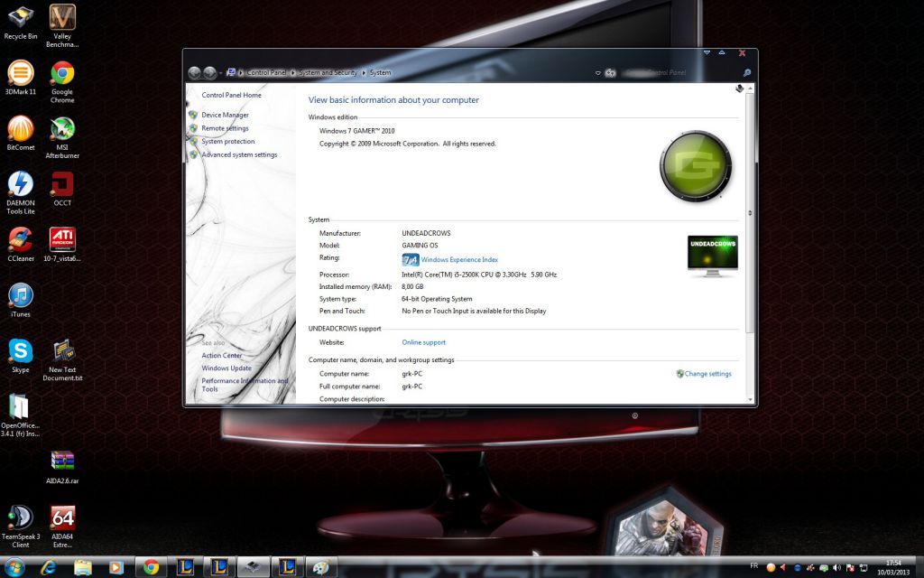Click the vertical scrollbar down arrow
Image resolution: width=924 pixels, height=578 pixels.
point(750,400)
